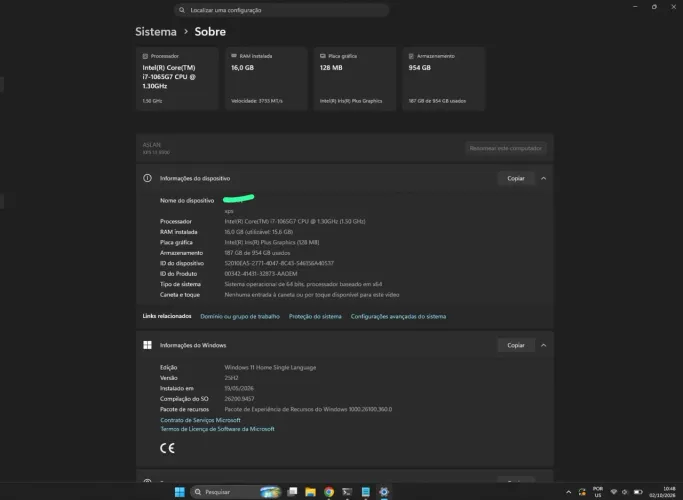Select the '26200.9457' build number
The width and height of the screenshot is (683, 500).
click(x=239, y=399)
